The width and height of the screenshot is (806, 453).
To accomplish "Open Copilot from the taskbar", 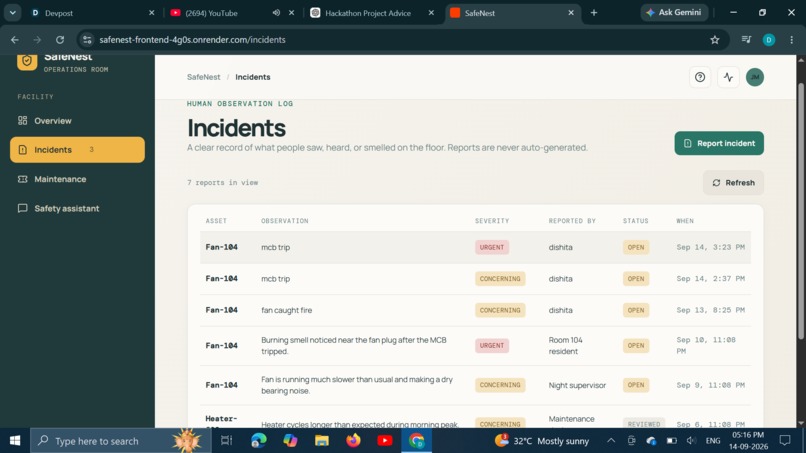I will click(x=290, y=441).
